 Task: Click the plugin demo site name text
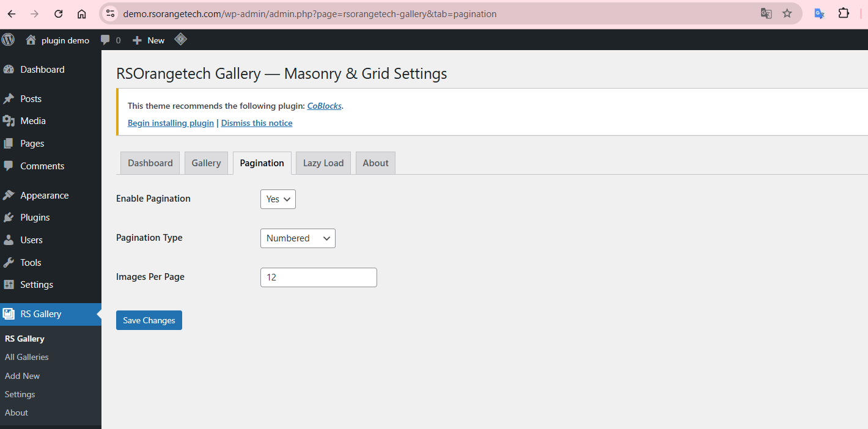(x=65, y=40)
